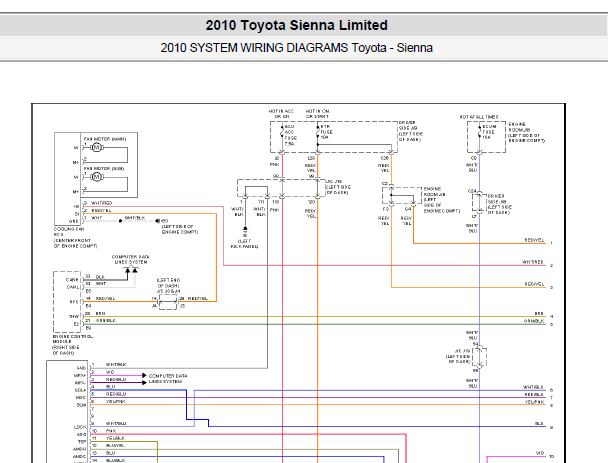The width and height of the screenshot is (608, 463).
Task: Click the '(LEFT SIDE OF ENGINE COMPT)' ground note
Action: tap(180, 229)
